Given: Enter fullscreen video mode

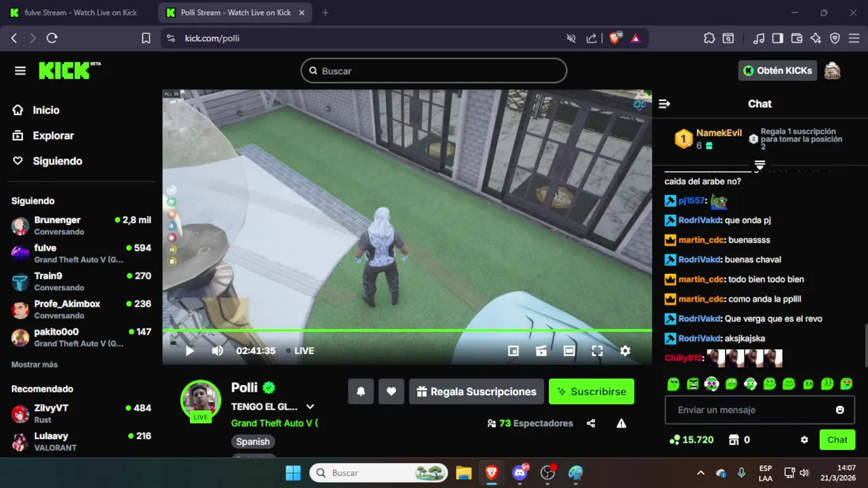Looking at the screenshot, I should pyautogui.click(x=597, y=350).
